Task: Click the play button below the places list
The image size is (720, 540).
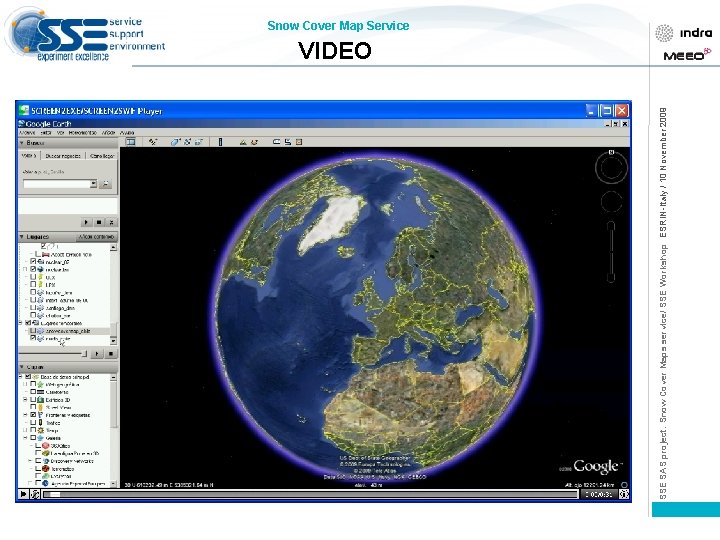Action: pos(97,354)
